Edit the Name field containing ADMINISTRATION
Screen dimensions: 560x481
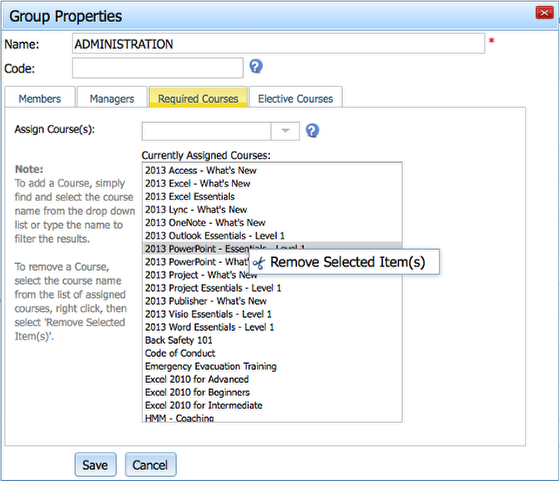point(278,44)
